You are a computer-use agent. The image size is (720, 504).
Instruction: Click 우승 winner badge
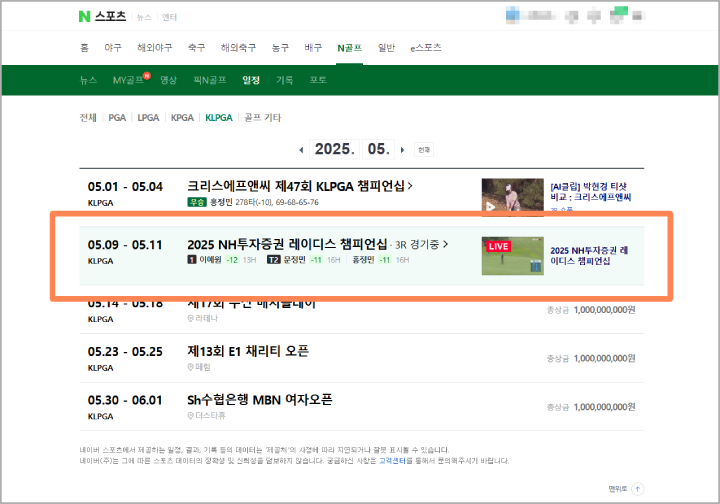point(197,202)
